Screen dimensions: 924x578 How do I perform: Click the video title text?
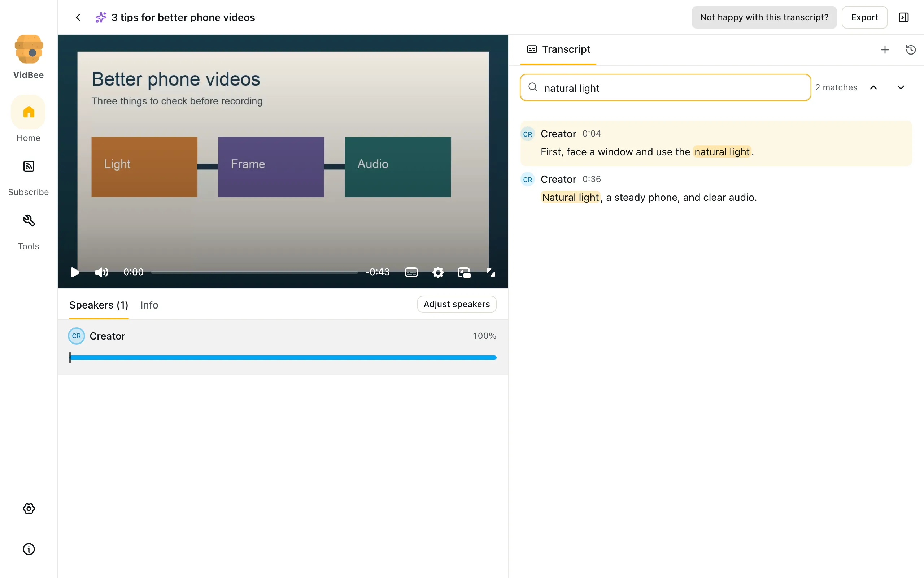point(183,18)
